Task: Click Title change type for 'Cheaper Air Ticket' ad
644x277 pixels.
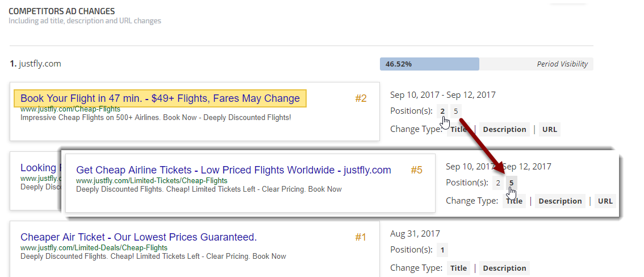Action: tap(458, 268)
